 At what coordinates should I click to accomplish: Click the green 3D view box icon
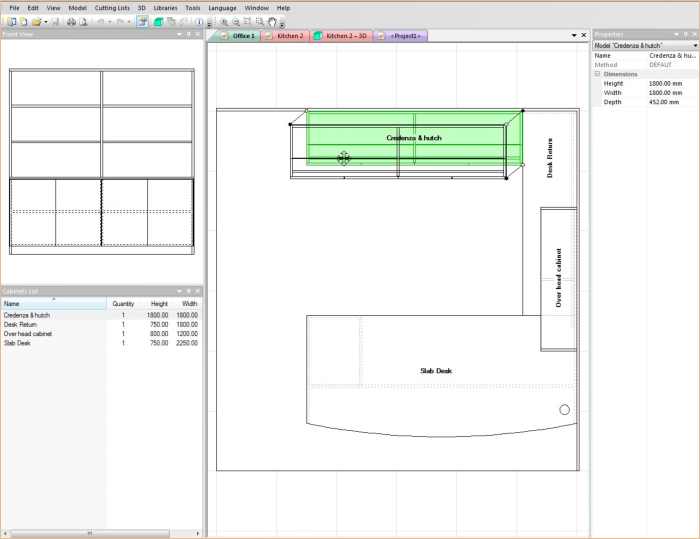pyautogui.click(x=158, y=21)
